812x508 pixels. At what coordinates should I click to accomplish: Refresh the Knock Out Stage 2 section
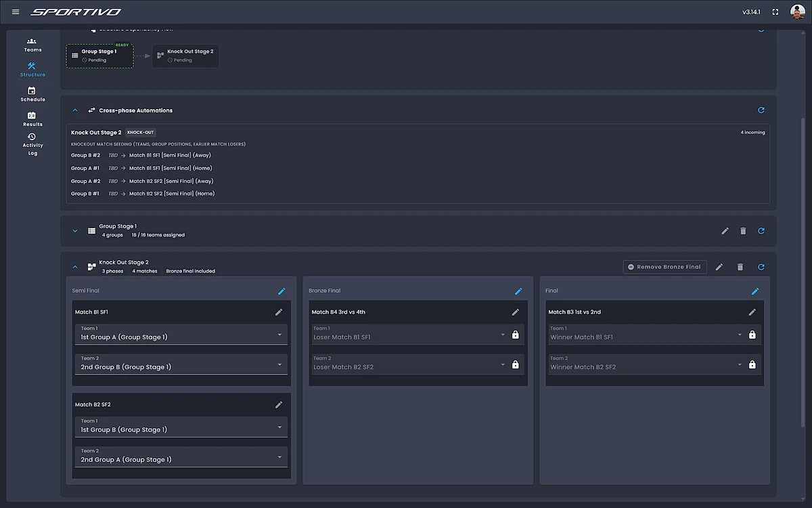[761, 267]
